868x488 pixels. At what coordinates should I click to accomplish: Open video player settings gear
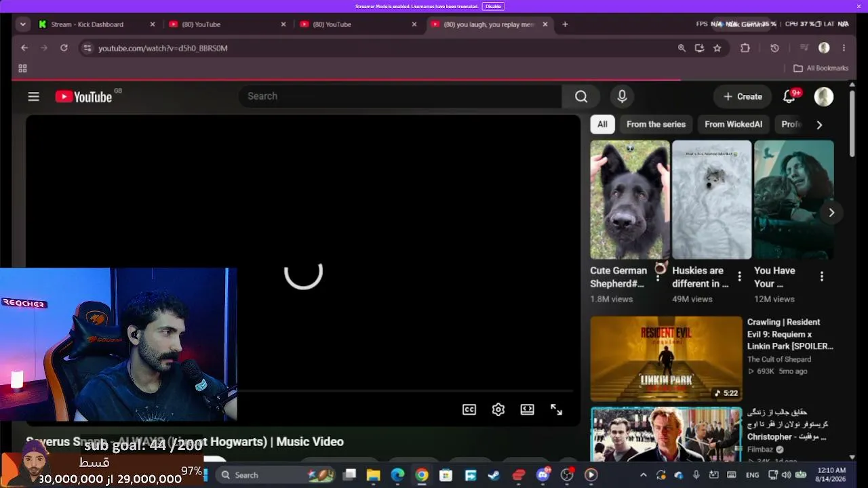coord(498,409)
